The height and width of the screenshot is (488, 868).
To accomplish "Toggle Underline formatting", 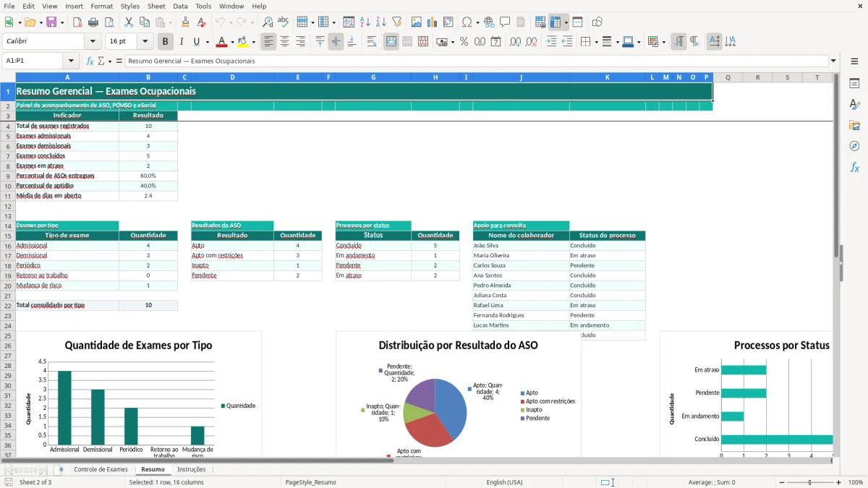I will 197,41.
